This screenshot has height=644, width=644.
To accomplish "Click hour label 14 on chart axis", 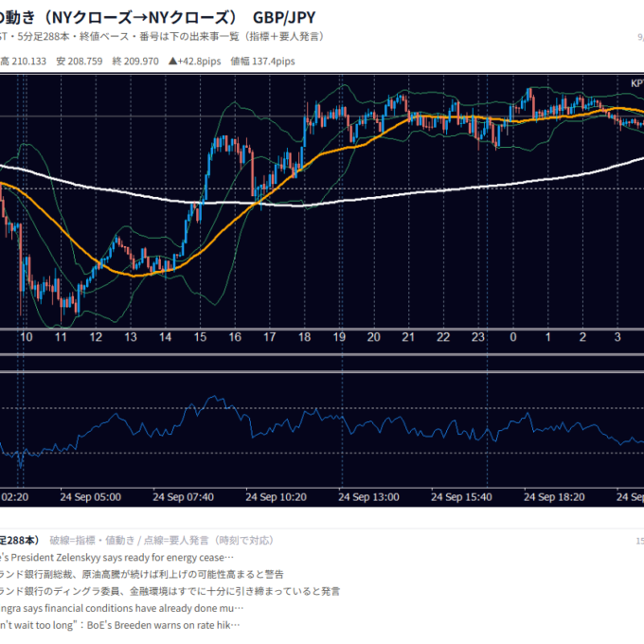I will (x=165, y=337).
